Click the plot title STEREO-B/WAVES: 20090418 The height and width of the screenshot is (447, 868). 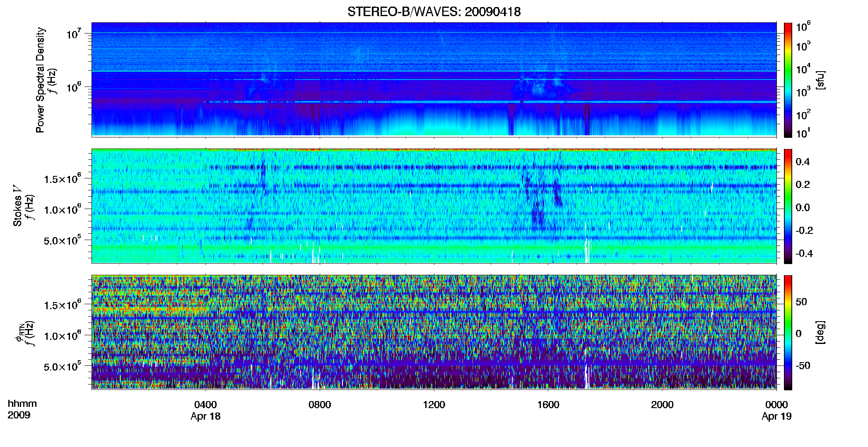coord(434,12)
